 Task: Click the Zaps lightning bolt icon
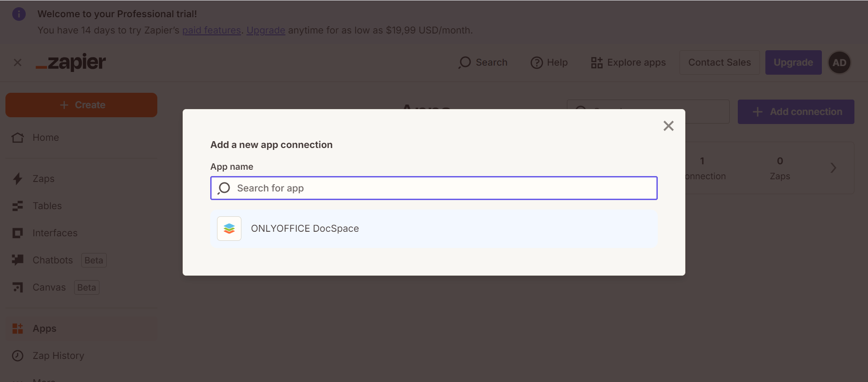tap(18, 179)
